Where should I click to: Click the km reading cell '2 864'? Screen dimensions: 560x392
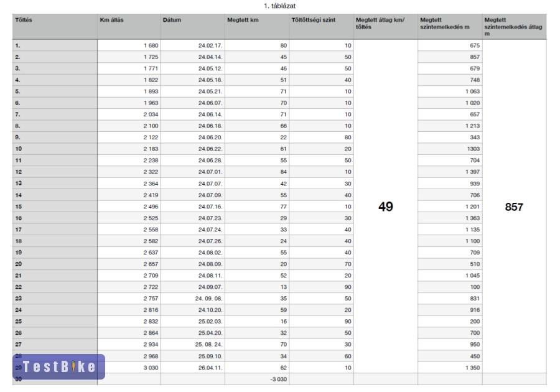tap(129, 333)
